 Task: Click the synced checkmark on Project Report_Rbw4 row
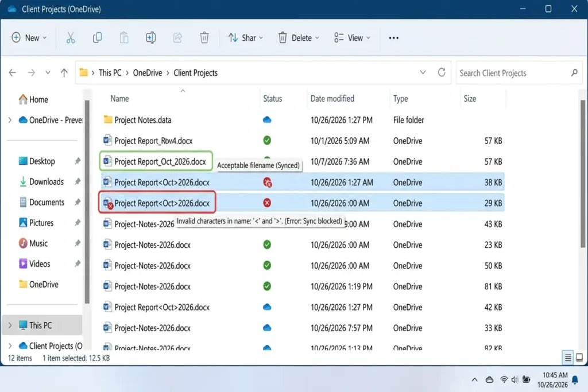pos(267,141)
